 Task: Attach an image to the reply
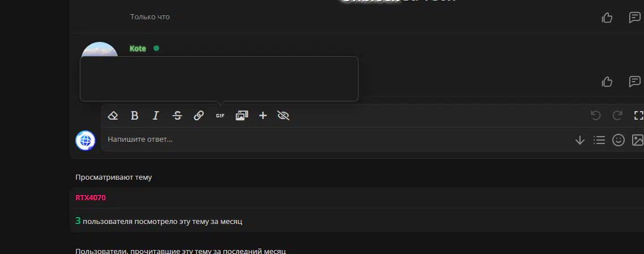coord(637,140)
